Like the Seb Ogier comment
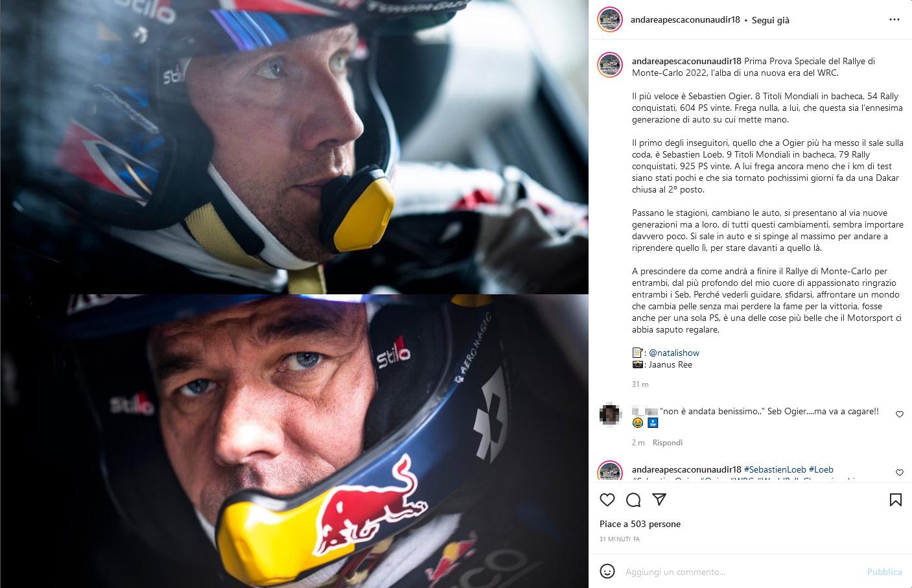 (x=900, y=414)
